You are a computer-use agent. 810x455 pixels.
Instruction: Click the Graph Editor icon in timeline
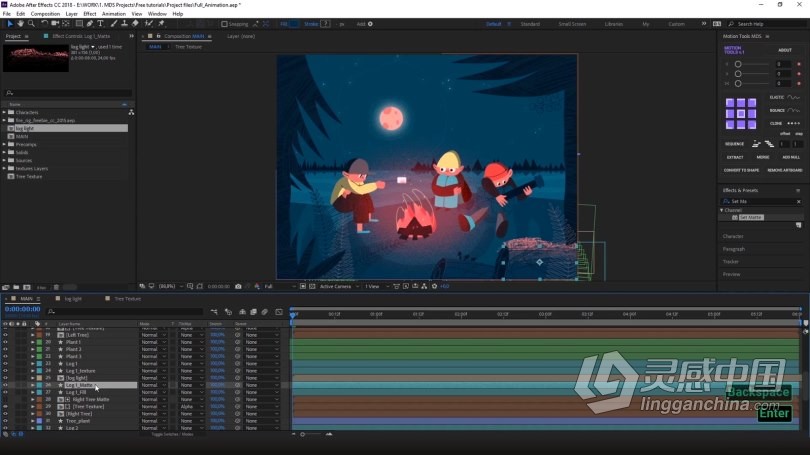point(279,312)
